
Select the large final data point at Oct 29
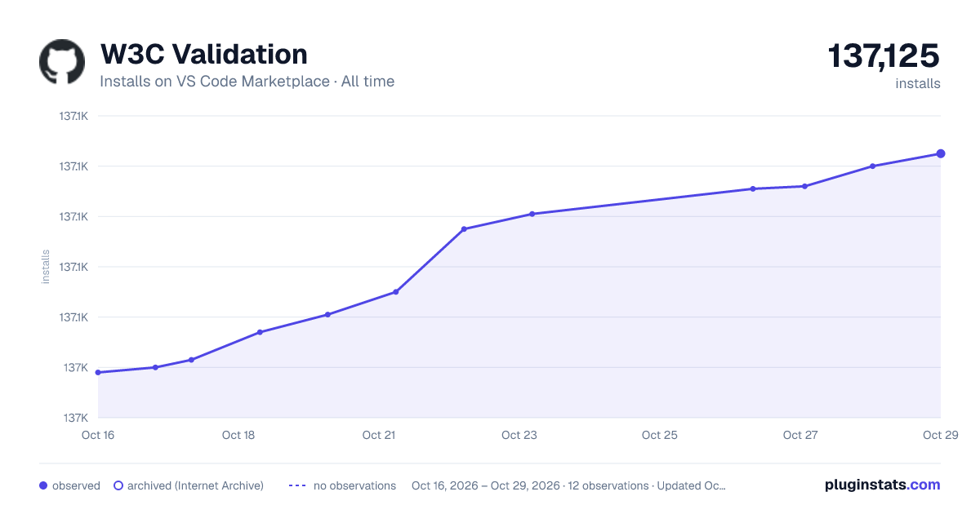click(x=941, y=153)
